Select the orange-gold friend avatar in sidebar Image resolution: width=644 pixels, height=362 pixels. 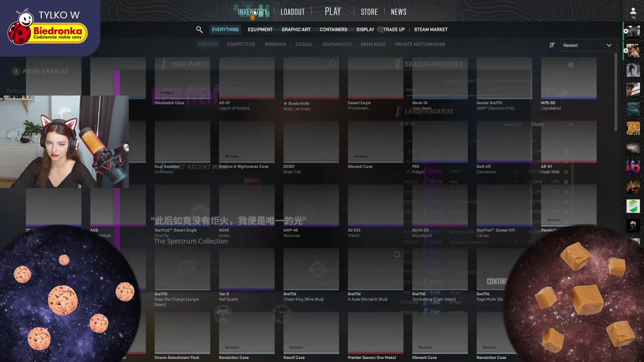pyautogui.click(x=633, y=128)
